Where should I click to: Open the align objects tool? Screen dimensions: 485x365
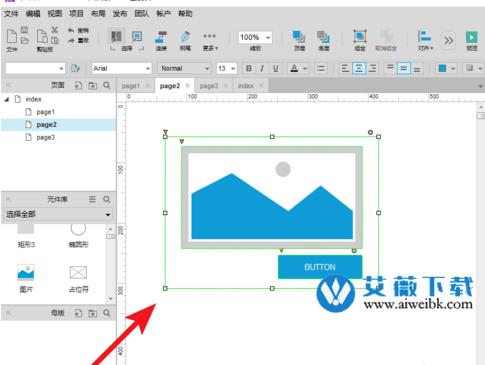click(x=424, y=36)
